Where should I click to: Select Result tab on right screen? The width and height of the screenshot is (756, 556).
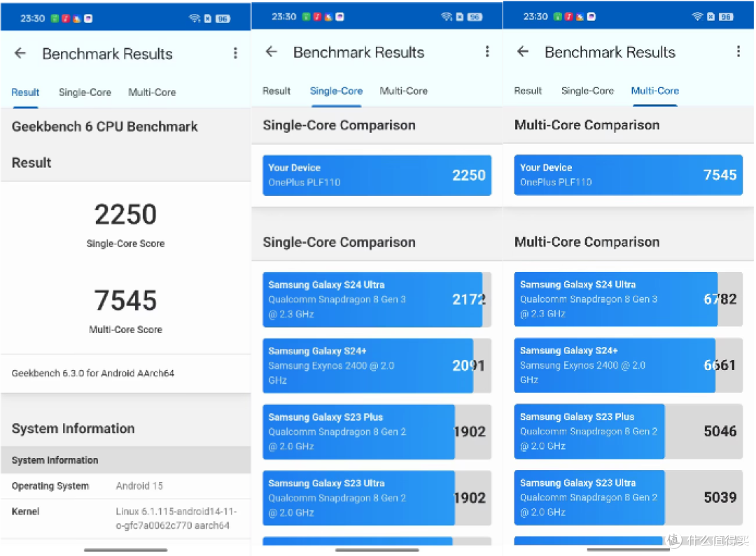tap(528, 91)
